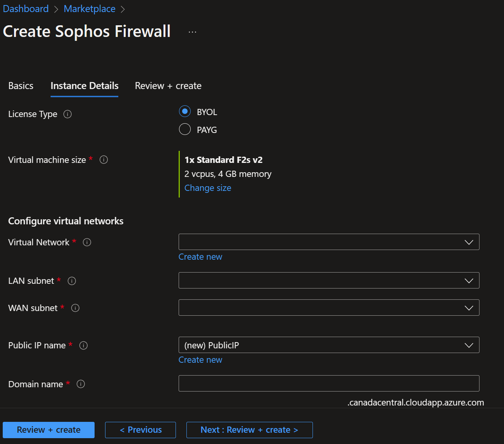This screenshot has width=504, height=444.
Task: Click Create new under Public IP name
Action: 200,360
